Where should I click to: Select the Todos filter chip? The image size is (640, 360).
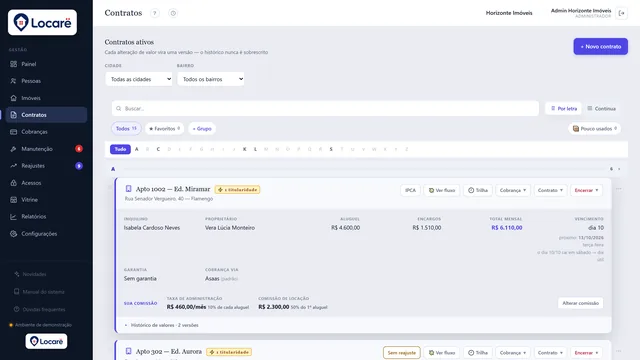[126, 129]
